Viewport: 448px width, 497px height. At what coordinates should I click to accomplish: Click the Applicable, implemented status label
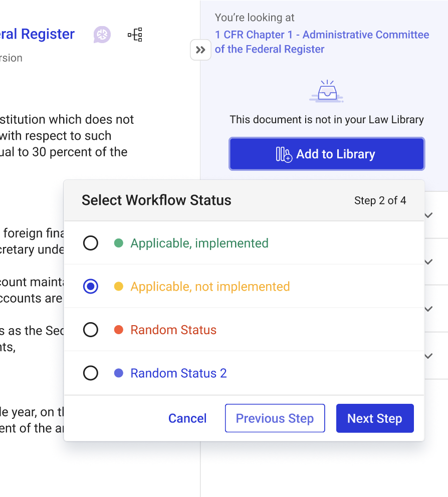coord(199,243)
